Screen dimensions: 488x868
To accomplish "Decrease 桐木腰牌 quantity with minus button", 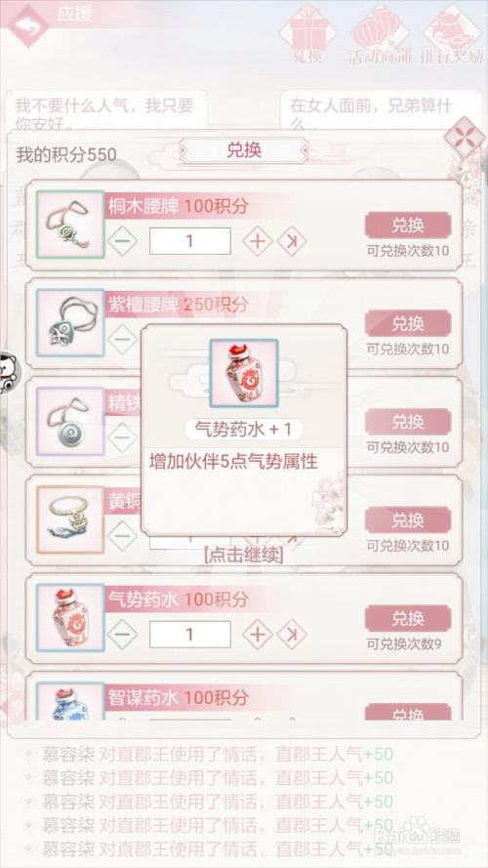I will tap(122, 241).
